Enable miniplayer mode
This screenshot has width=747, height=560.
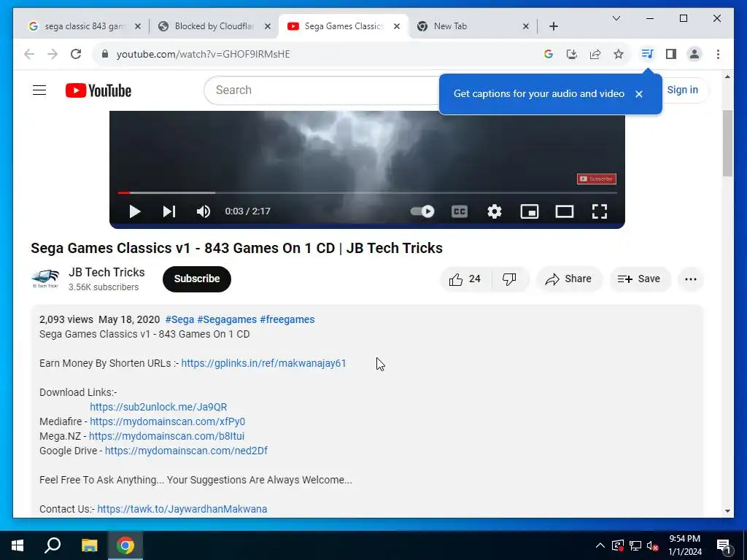[x=530, y=211]
